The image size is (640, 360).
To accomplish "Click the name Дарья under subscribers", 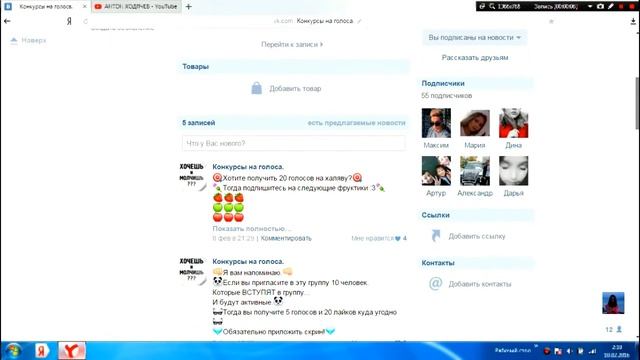I will pyautogui.click(x=513, y=193).
